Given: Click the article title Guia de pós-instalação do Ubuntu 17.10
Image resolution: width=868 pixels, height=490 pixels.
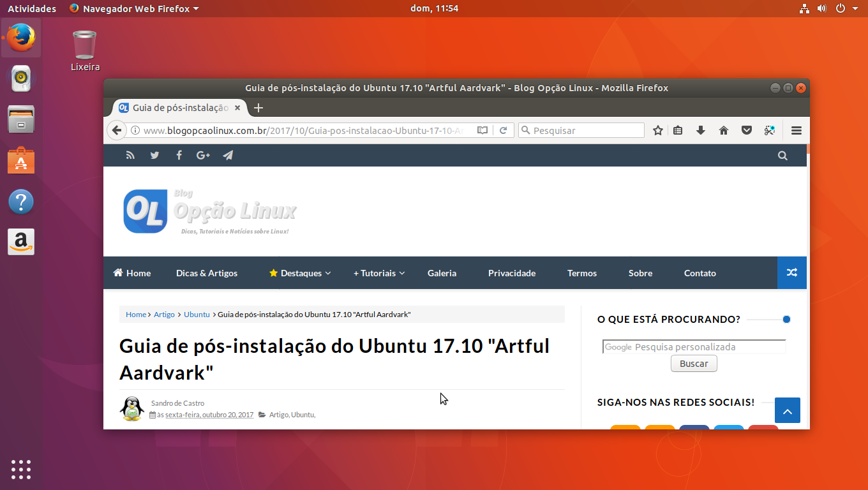Looking at the screenshot, I should (334, 359).
